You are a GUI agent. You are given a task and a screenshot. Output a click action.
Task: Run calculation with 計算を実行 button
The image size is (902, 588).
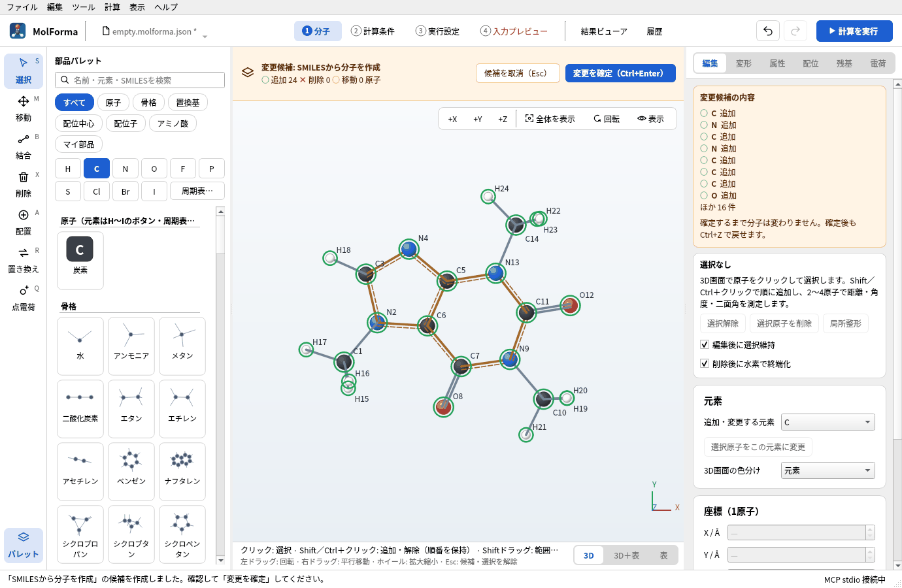coord(854,31)
